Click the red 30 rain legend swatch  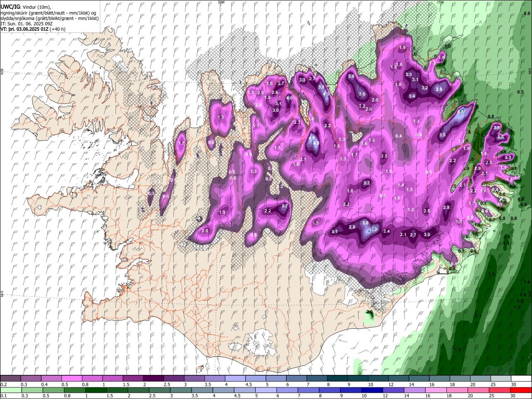click(x=520, y=390)
